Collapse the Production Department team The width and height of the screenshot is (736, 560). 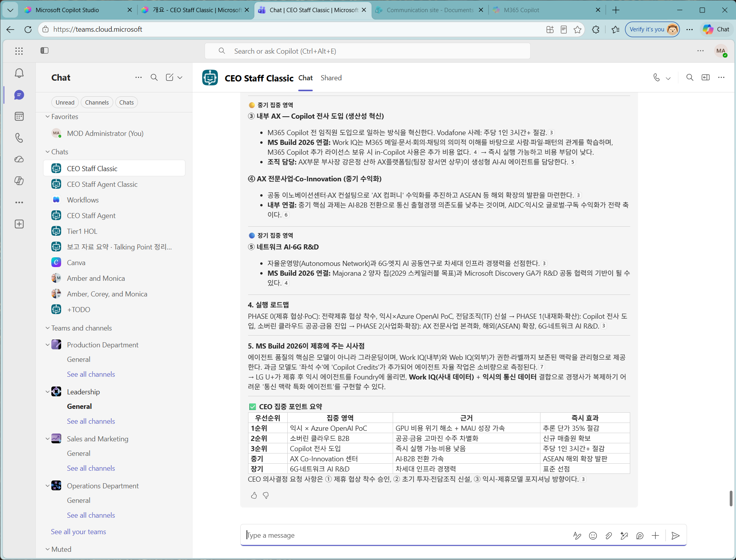pos(47,345)
